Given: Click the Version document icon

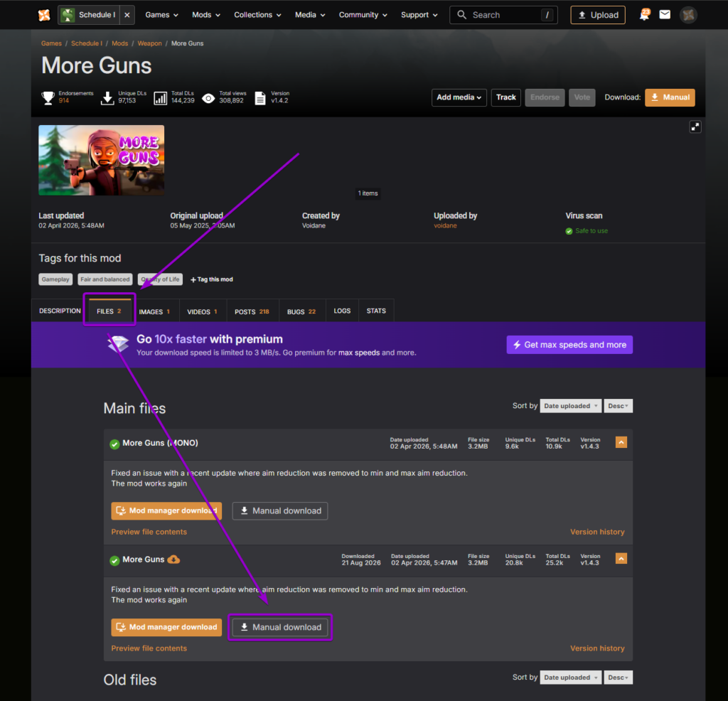Looking at the screenshot, I should (260, 98).
